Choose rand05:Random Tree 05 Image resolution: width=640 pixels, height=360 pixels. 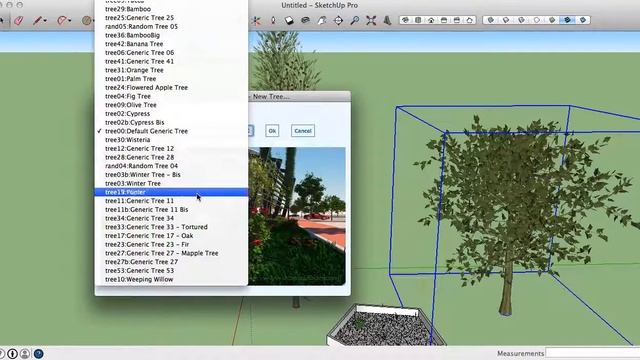(171, 27)
